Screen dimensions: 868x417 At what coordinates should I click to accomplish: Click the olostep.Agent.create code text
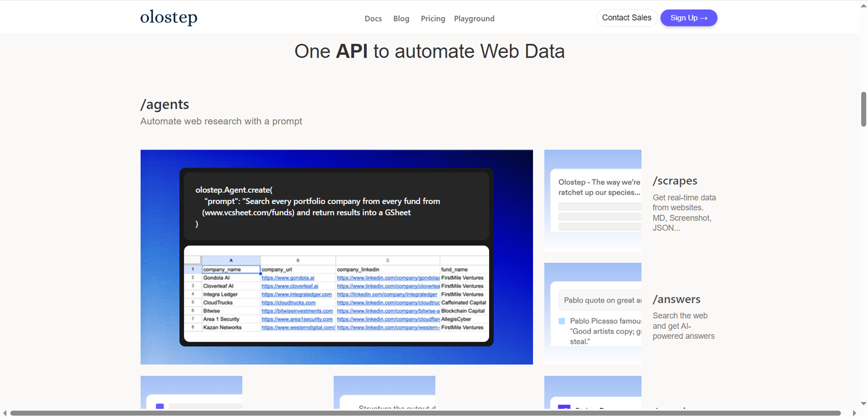tap(234, 190)
